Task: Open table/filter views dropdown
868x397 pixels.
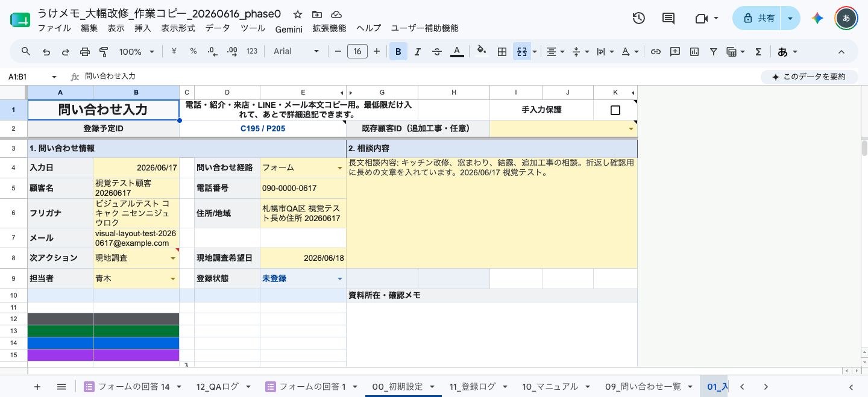Action: click(736, 52)
